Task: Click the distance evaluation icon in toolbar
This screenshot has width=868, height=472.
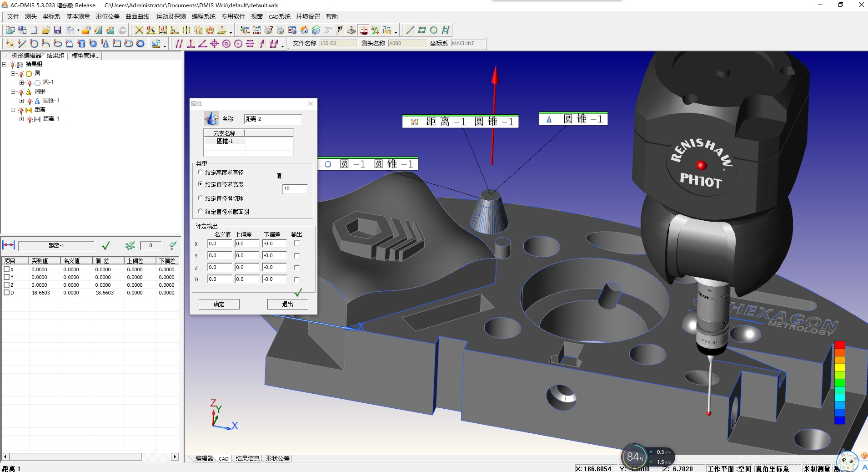Action: click(163, 30)
